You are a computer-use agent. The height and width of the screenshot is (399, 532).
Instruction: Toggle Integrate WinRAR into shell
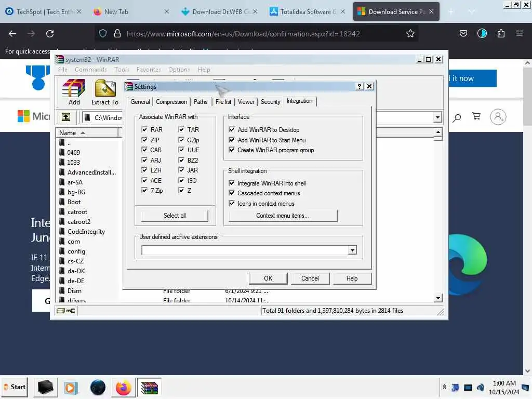232,183
